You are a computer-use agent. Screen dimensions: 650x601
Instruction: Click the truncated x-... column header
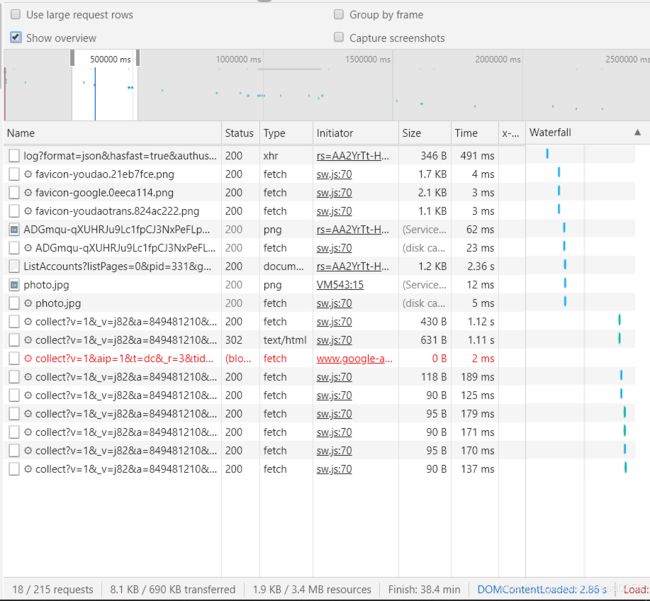pyautogui.click(x=510, y=133)
